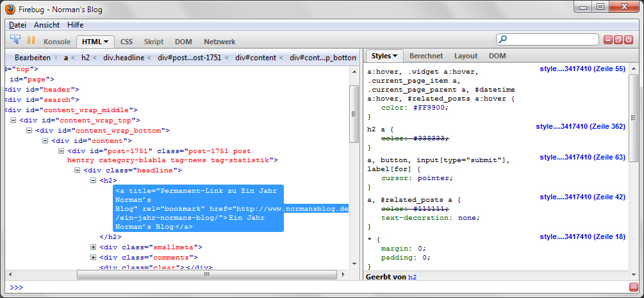The height and width of the screenshot is (298, 644).
Task: Click the h2 link after Geerbt von
Action: pyautogui.click(x=413, y=277)
